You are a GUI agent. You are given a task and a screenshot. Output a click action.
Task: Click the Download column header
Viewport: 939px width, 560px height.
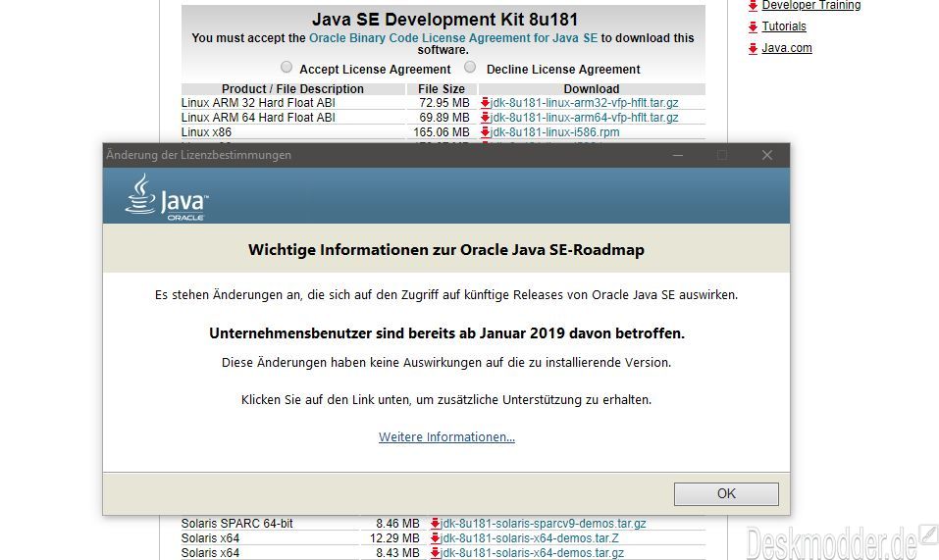591,88
